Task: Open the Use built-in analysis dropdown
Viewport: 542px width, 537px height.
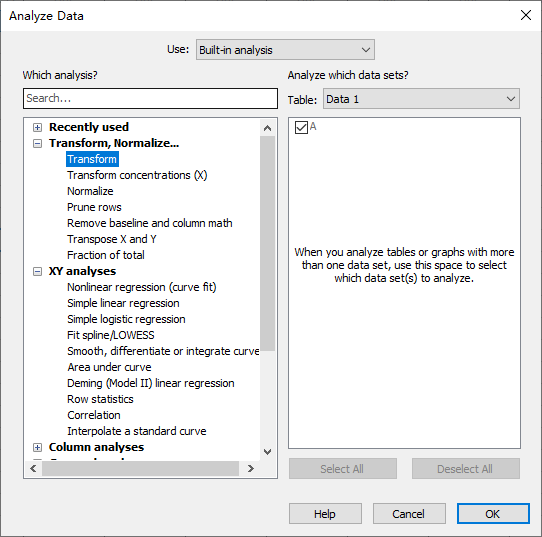Action: [x=285, y=50]
